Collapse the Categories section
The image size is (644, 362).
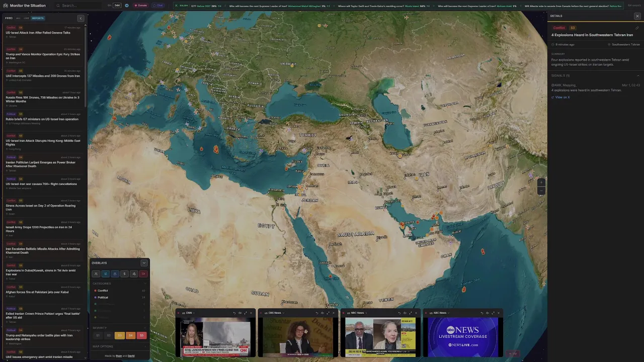pos(145,284)
